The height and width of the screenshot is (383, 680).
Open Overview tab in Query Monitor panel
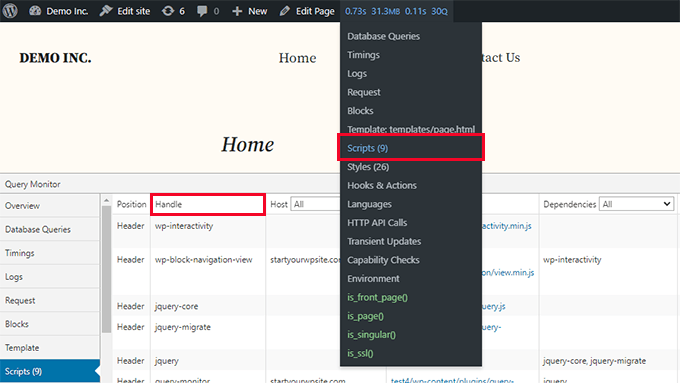coord(50,206)
